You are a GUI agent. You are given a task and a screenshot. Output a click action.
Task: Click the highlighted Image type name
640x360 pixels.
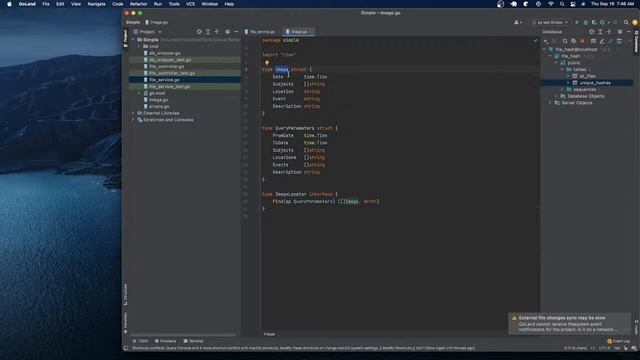point(282,69)
